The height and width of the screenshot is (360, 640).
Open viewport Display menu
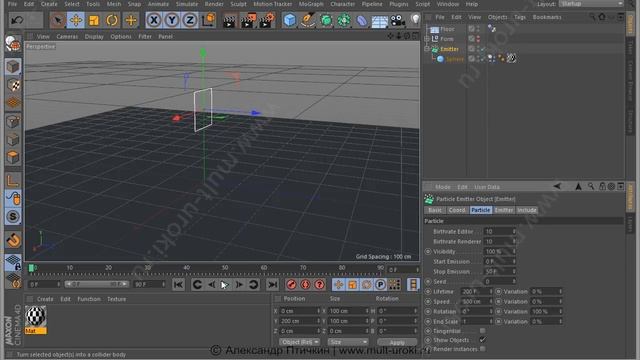coord(94,36)
